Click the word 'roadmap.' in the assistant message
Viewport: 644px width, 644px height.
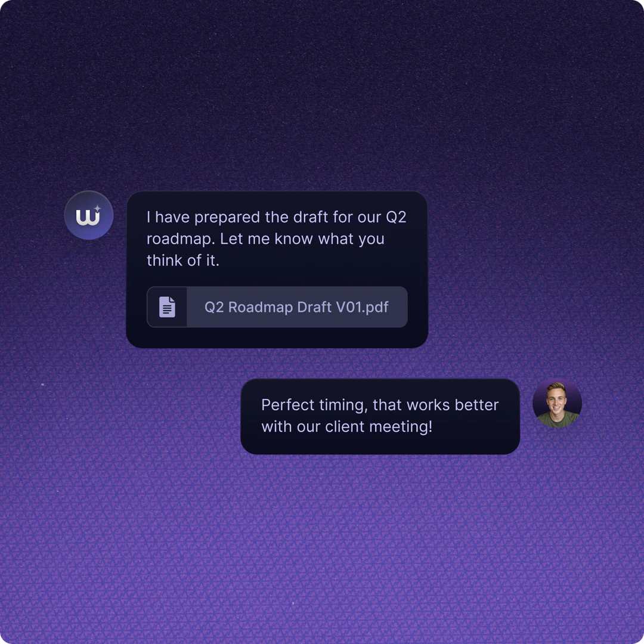click(x=181, y=239)
